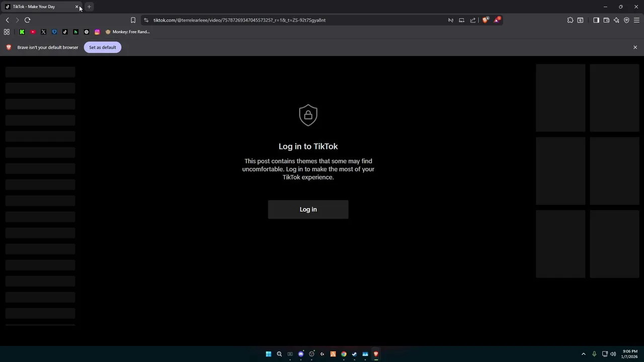Open the circular black-and-white bookmark

[87, 32]
